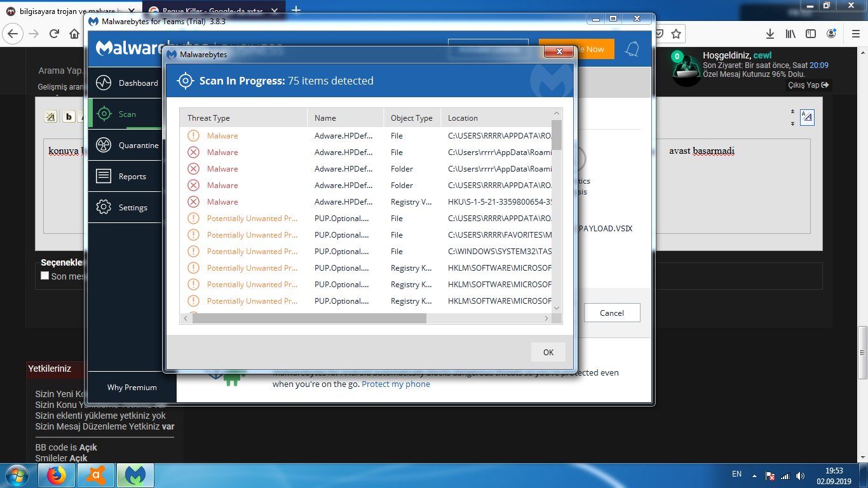868x488 pixels.
Task: Reload the Firefox page
Action: coord(55,34)
